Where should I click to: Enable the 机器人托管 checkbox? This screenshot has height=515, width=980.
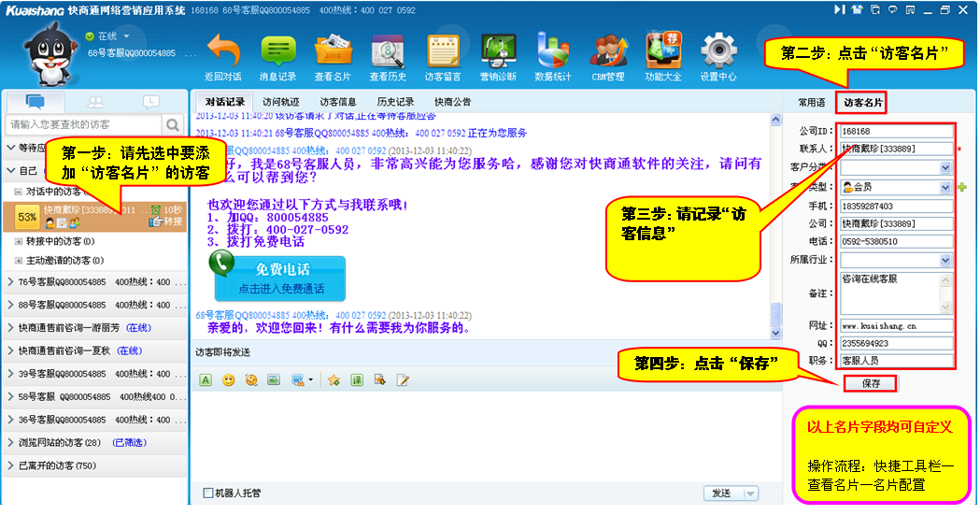207,493
